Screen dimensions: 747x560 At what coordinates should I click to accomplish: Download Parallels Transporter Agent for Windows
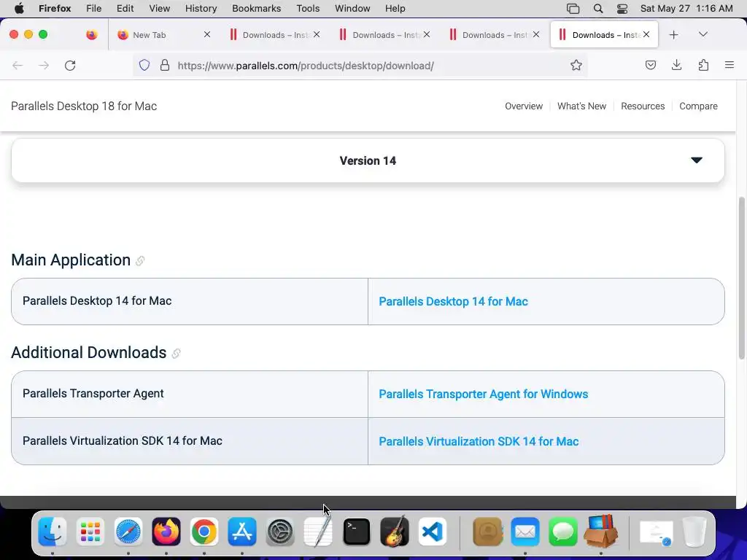[483, 394]
